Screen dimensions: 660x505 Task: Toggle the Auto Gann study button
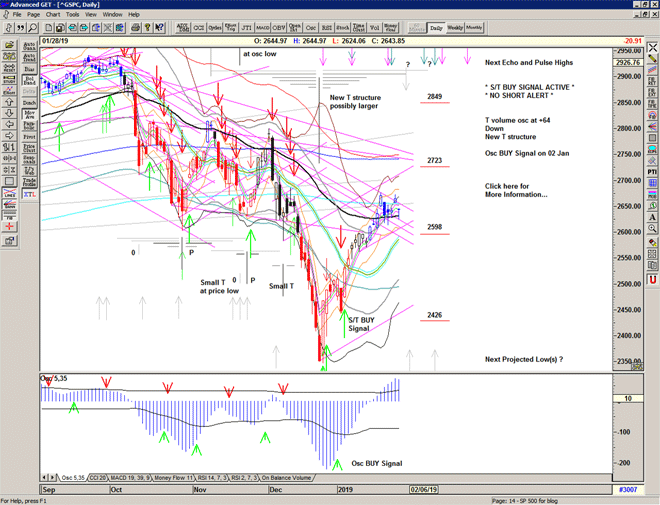coord(28,45)
